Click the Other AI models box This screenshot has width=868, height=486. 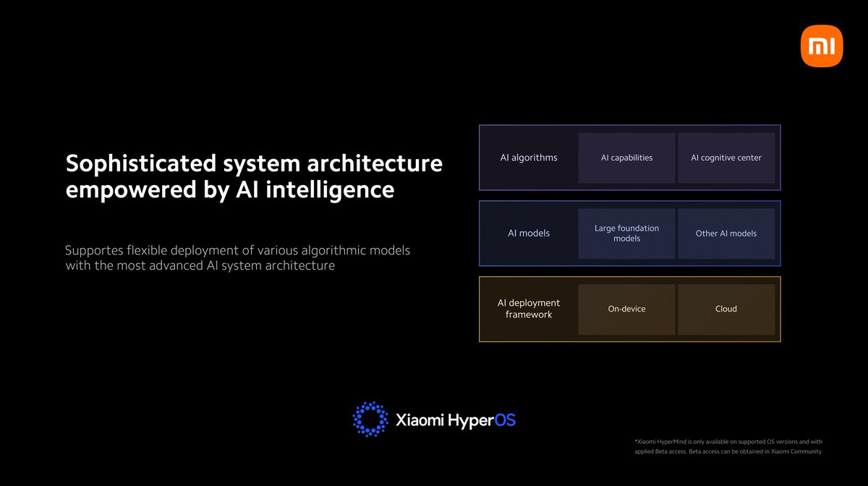coord(726,234)
